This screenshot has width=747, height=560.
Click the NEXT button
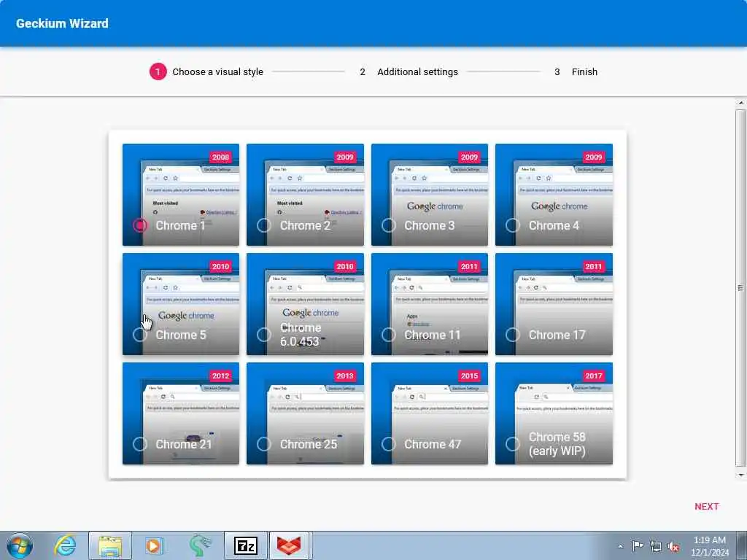(x=706, y=507)
